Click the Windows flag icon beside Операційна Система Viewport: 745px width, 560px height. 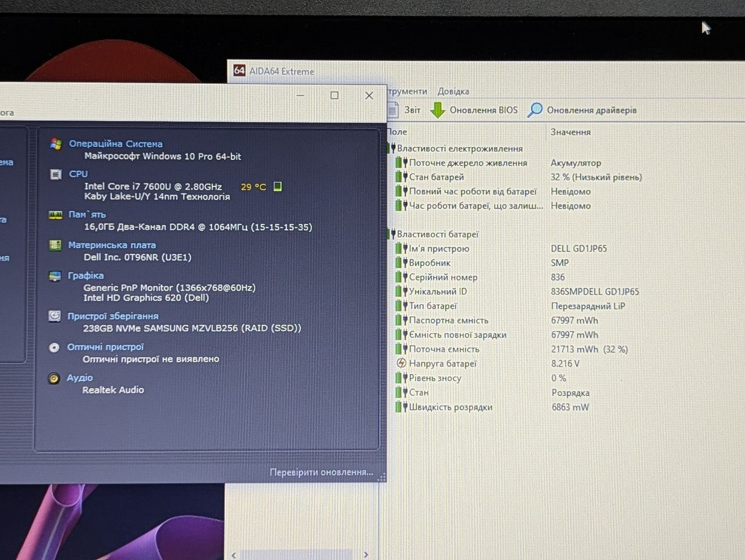click(x=56, y=144)
